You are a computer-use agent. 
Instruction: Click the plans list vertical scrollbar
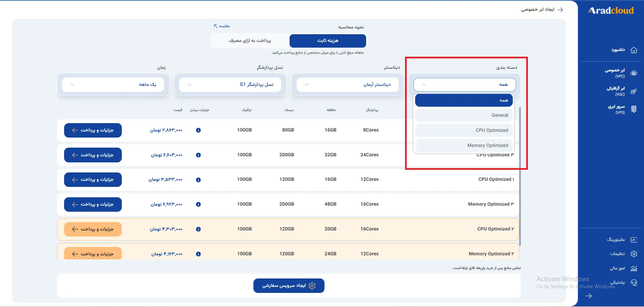(520, 176)
